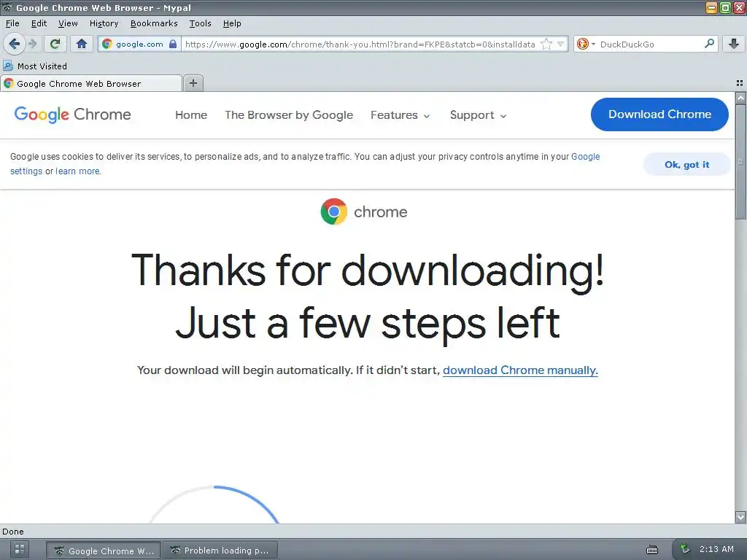
Task: Click the page scrollbar up arrow
Action: pyautogui.click(x=740, y=98)
